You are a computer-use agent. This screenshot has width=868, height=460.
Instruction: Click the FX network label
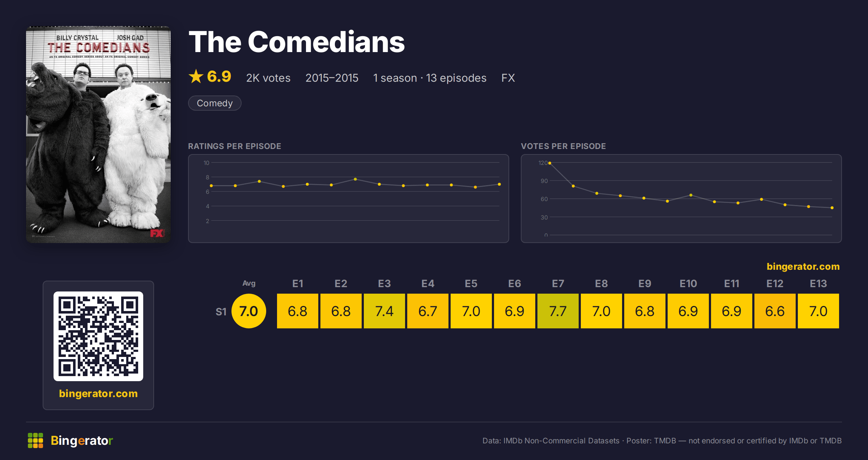[508, 78]
